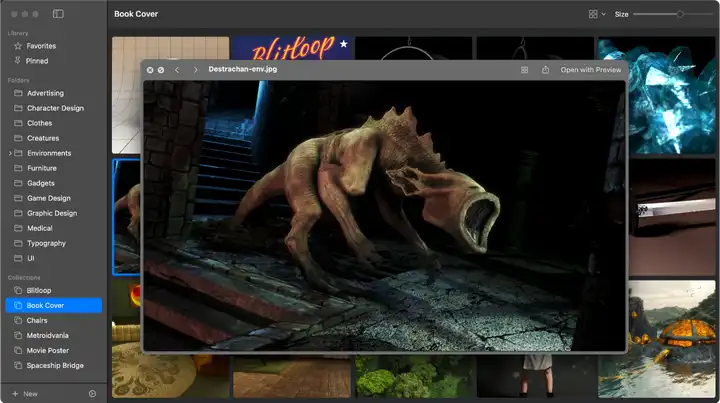Open the Spaceship Bridge collection
Image resolution: width=720 pixels, height=403 pixels.
pos(54,366)
